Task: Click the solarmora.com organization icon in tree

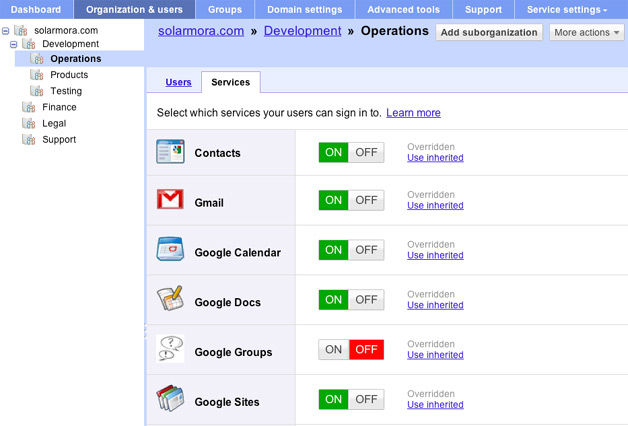Action: (20, 30)
